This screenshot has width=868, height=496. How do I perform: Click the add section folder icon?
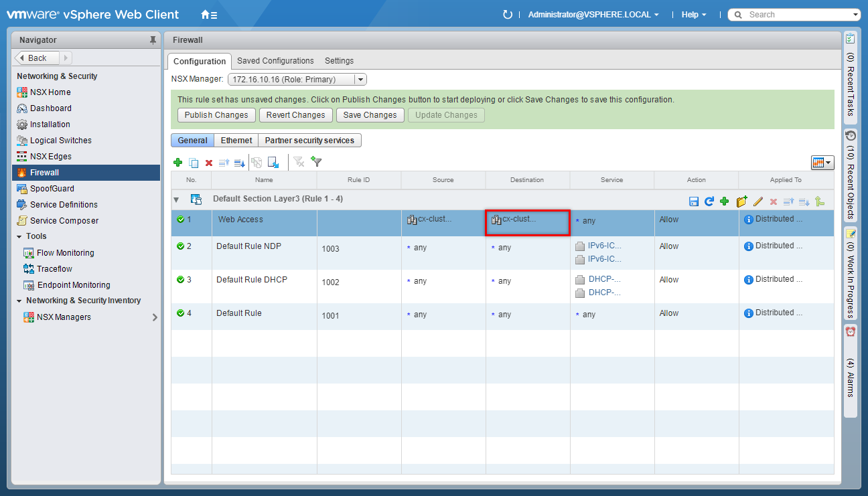coord(741,201)
